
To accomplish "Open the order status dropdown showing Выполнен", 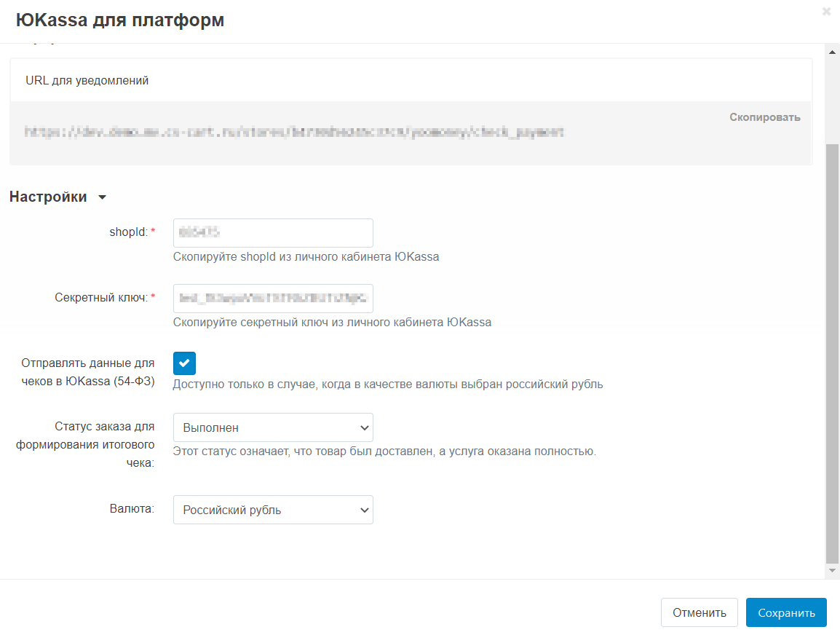I will click(x=273, y=427).
